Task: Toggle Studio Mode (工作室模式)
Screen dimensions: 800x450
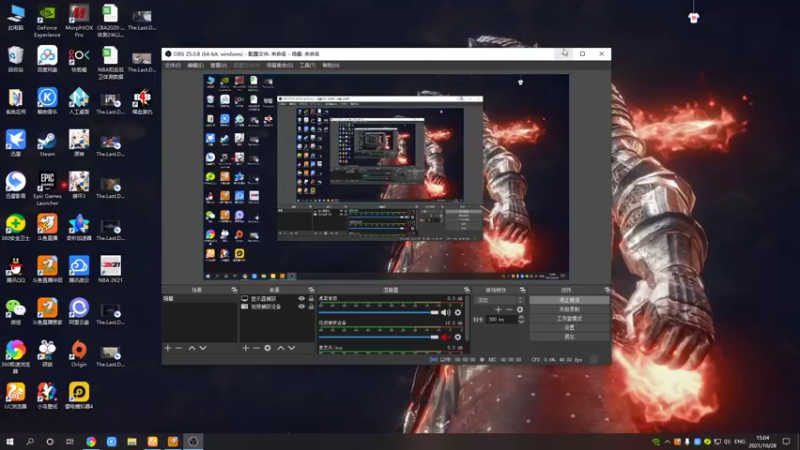Action: click(x=569, y=318)
